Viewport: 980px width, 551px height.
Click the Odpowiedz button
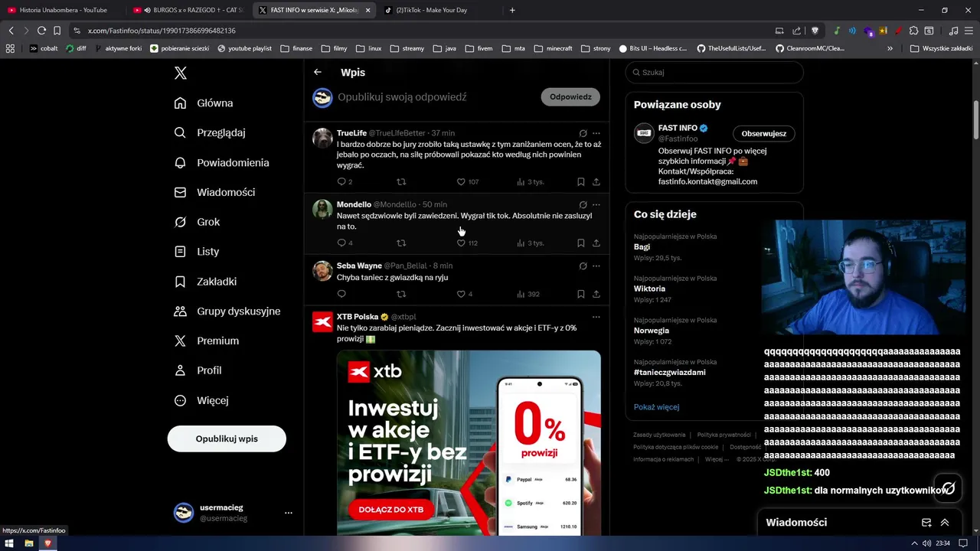tap(570, 97)
